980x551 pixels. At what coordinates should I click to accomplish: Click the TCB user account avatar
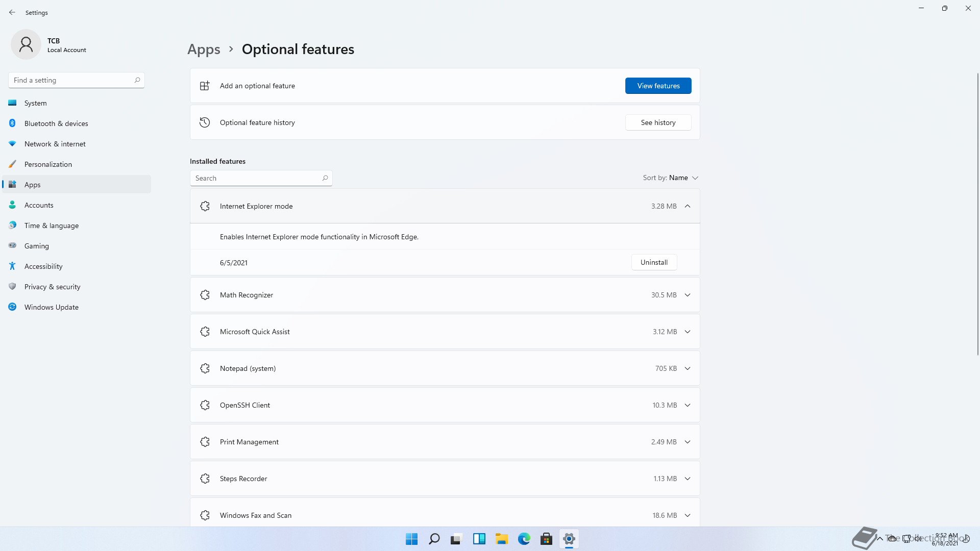[x=26, y=45]
